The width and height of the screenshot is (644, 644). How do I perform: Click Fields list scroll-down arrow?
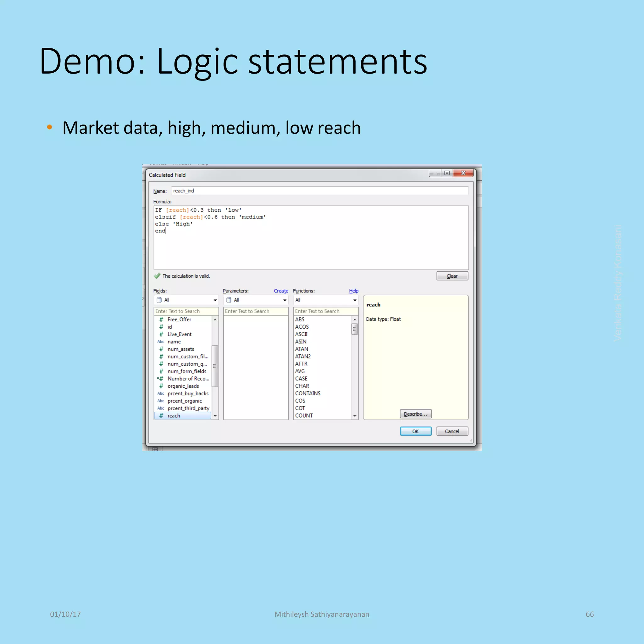click(215, 416)
